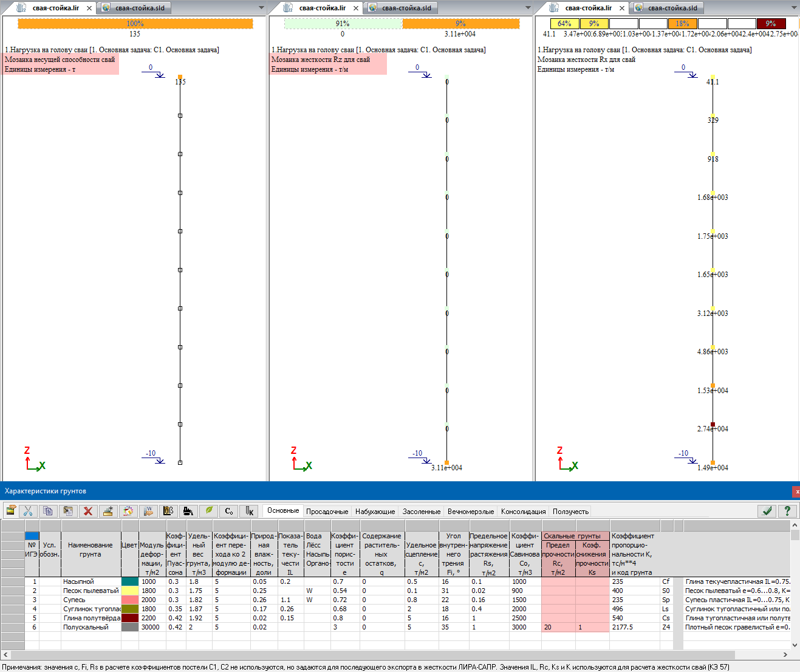Click the add new soil row icon
The width and height of the screenshot is (800, 672).
108,511
